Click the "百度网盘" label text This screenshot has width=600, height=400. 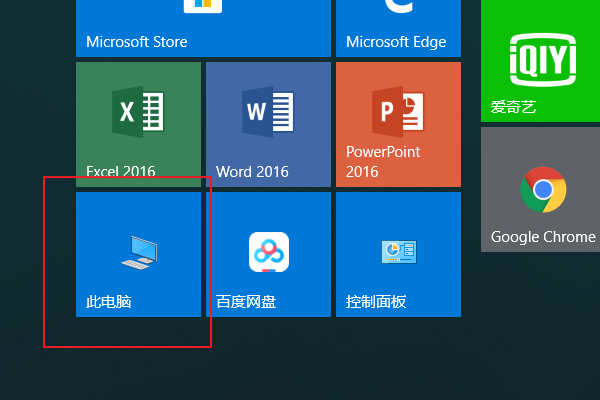[x=246, y=302]
